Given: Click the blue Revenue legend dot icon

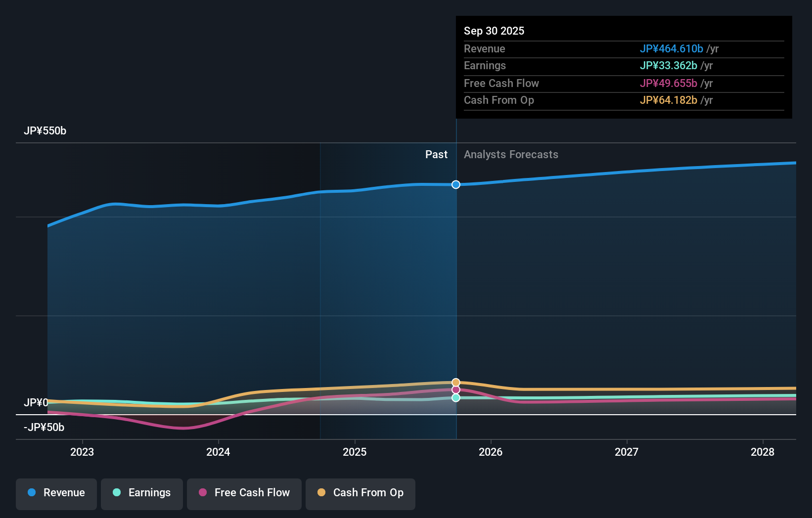Looking at the screenshot, I should tap(32, 493).
